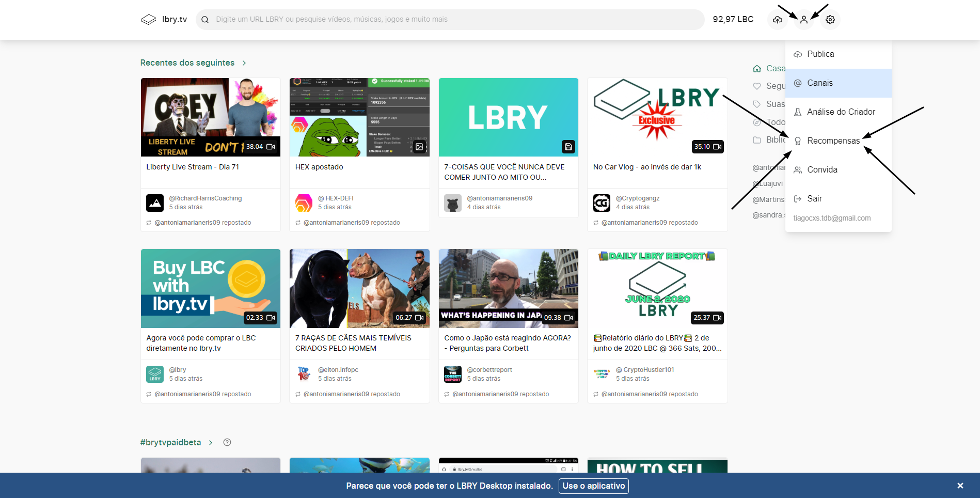Open the elton.infopc channel avatar
The width and height of the screenshot is (980, 498).
coord(304,375)
